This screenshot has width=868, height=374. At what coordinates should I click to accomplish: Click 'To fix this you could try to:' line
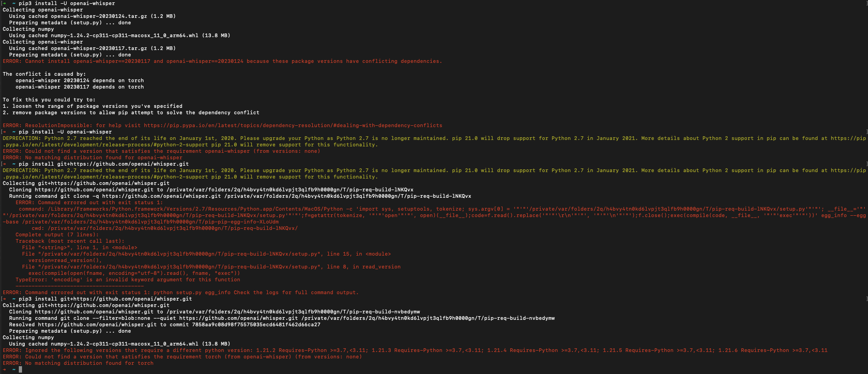(49, 100)
